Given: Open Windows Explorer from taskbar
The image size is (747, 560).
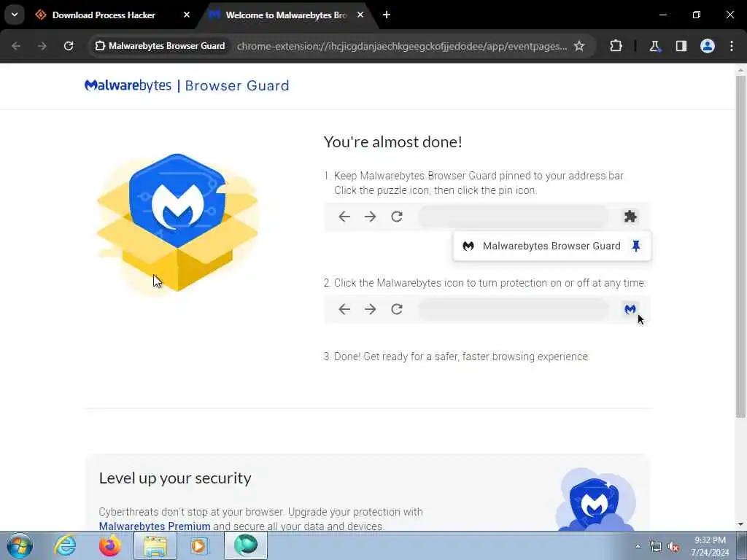Looking at the screenshot, I should [x=155, y=545].
